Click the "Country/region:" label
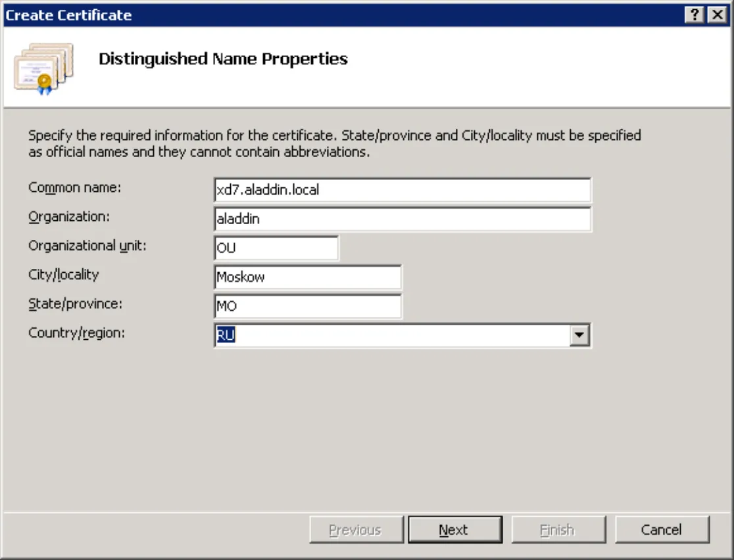This screenshot has height=560, width=734. [x=77, y=333]
